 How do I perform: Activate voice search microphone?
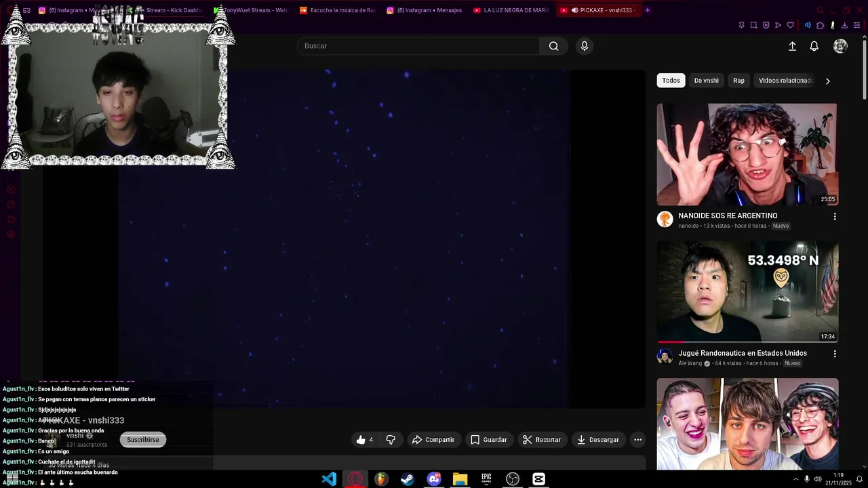coord(585,46)
